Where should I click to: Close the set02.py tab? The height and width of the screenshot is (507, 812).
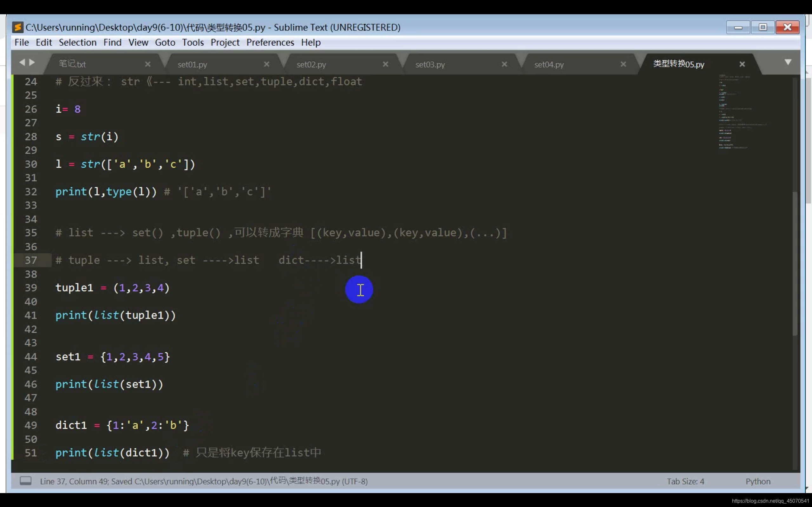[x=385, y=64]
